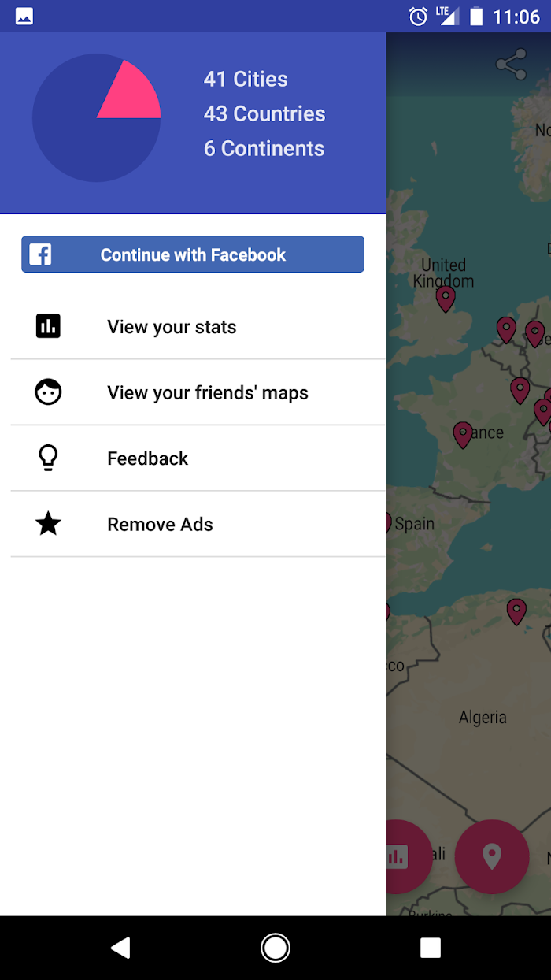The width and height of the screenshot is (551, 980).
Task: Tap the Android back navigation button
Action: (x=120, y=948)
